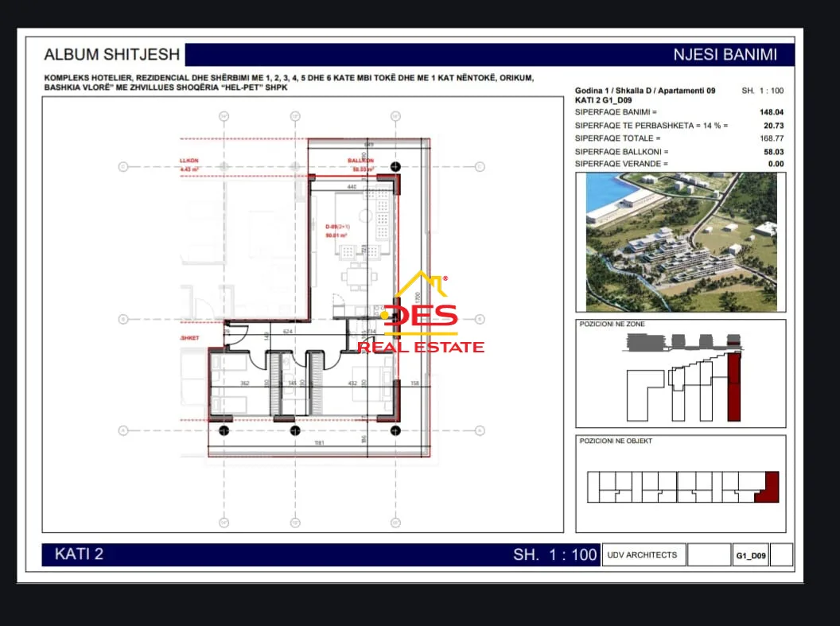Click the living area value 148.04
The height and width of the screenshot is (626, 840).
pyautogui.click(x=772, y=112)
